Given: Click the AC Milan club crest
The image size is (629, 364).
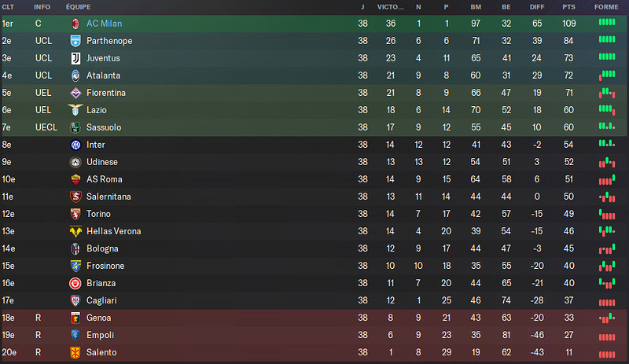Looking at the screenshot, I should pyautogui.click(x=75, y=24).
